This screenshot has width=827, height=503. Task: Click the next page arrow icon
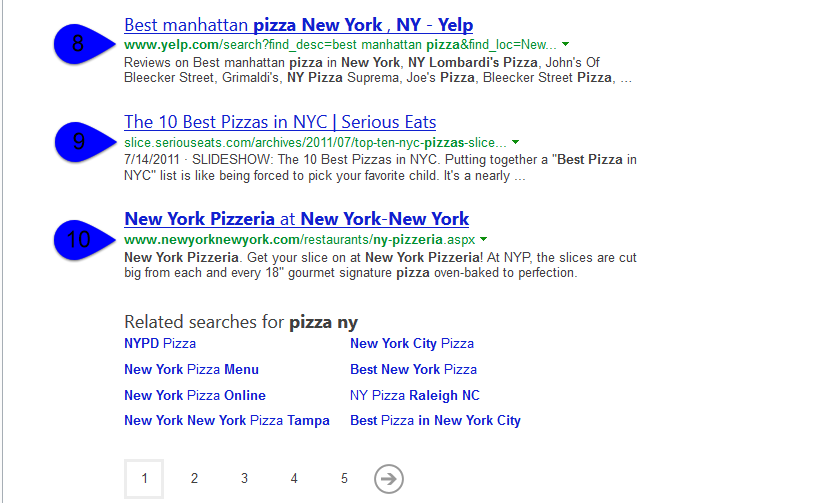point(389,479)
